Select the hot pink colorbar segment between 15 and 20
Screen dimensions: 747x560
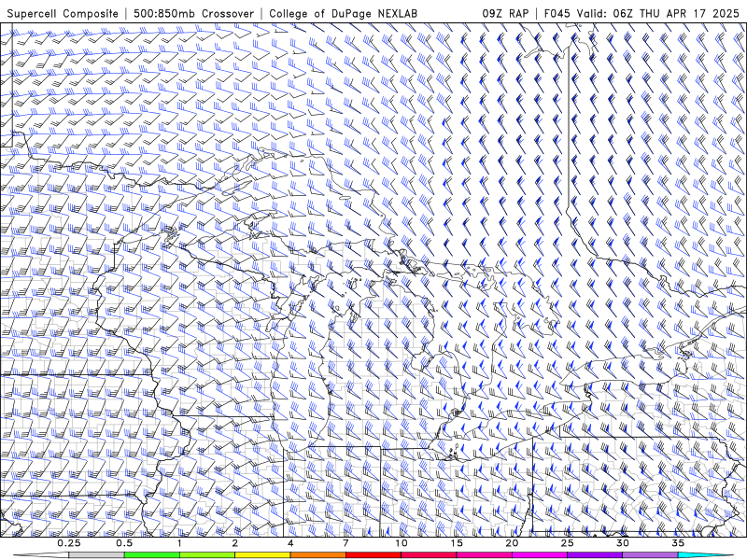(484, 555)
